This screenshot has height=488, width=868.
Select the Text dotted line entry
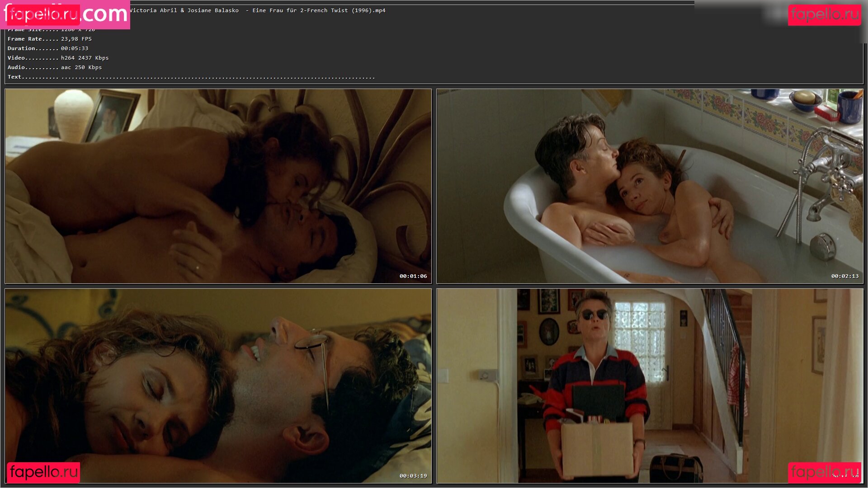[191, 77]
